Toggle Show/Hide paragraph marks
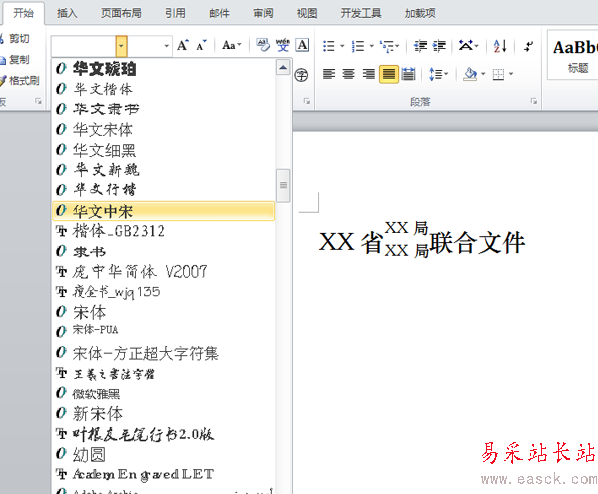 click(x=529, y=46)
